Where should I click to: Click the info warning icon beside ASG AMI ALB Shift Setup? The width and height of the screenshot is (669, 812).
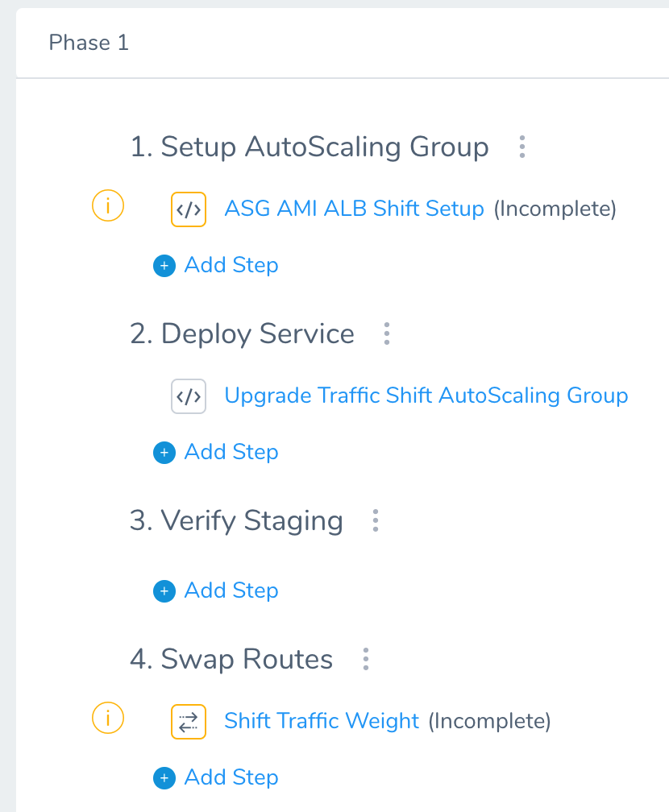coord(108,205)
